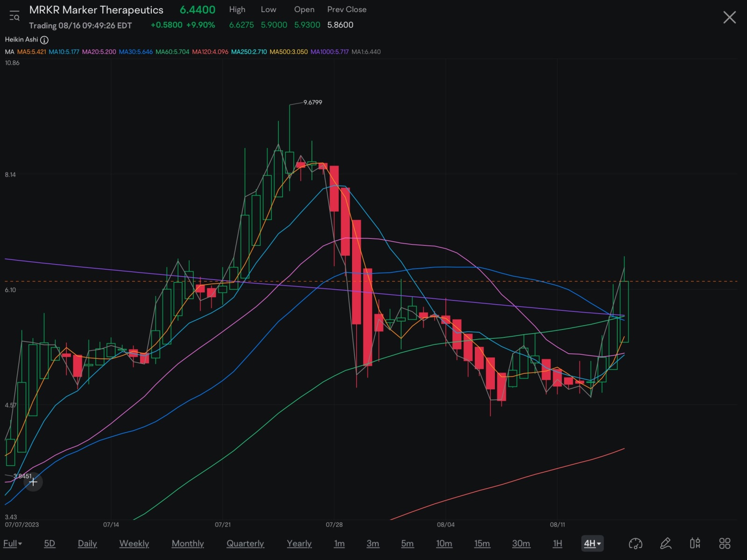This screenshot has height=560, width=747.
Task: Click the MA120:4.096 indicator label
Action: [x=210, y=52]
